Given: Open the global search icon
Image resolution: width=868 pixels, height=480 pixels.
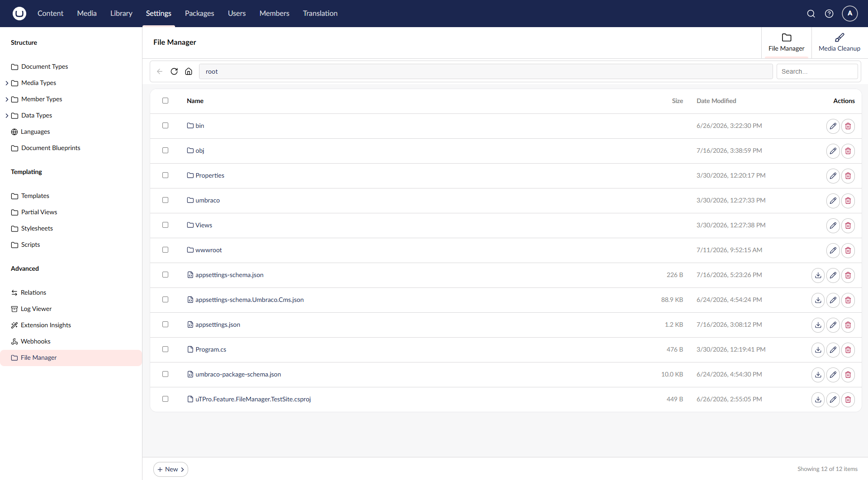Looking at the screenshot, I should [811, 14].
